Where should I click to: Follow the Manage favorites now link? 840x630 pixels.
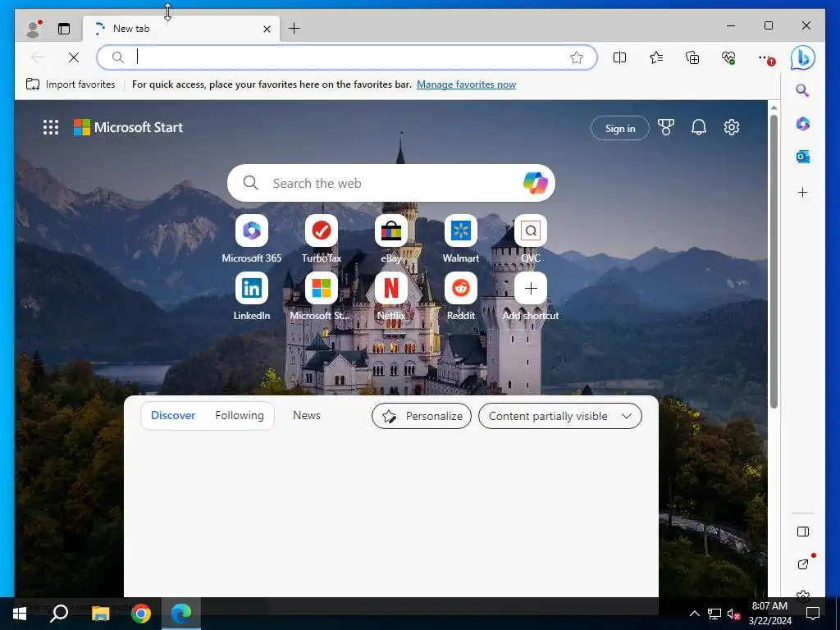[466, 84]
